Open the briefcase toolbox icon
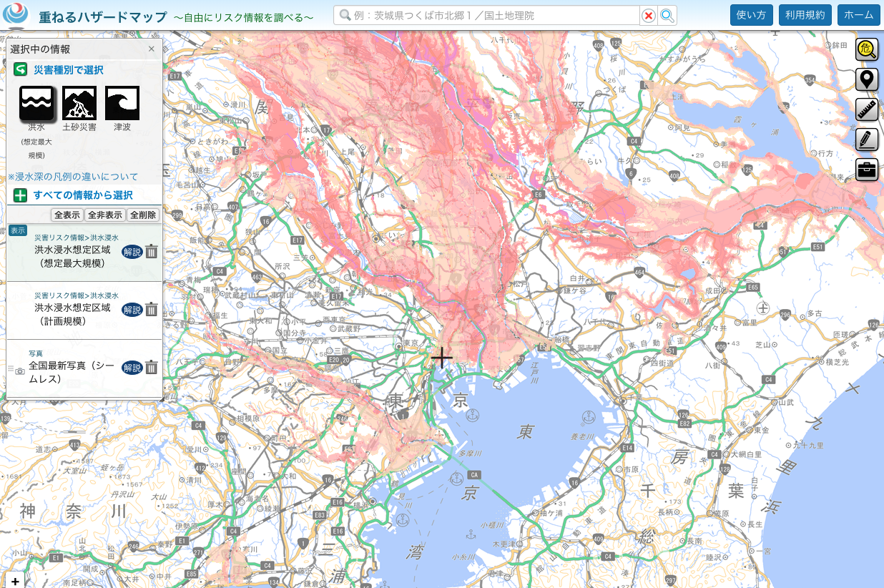Screen dimensions: 884x588 tap(867, 170)
